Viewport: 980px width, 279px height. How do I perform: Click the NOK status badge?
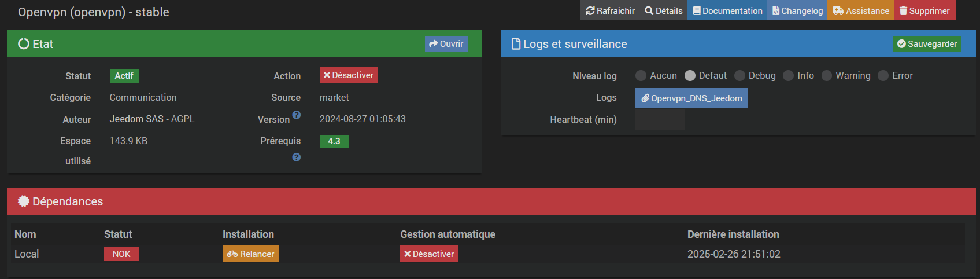click(x=121, y=254)
